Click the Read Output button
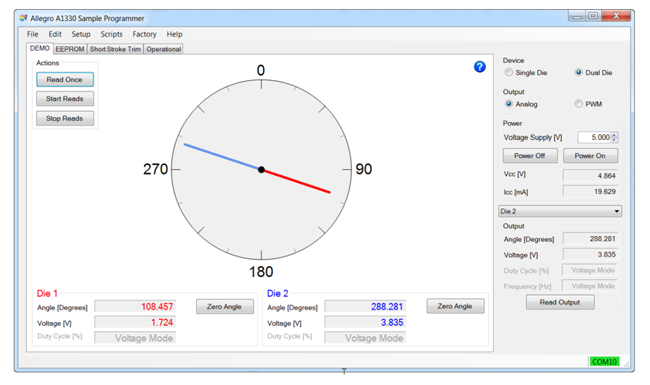The height and width of the screenshot is (385, 650). 560,302
